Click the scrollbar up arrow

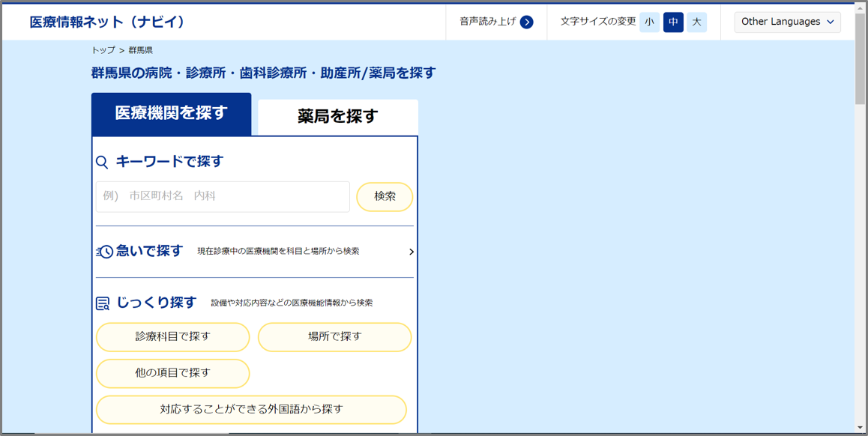[860, 7]
